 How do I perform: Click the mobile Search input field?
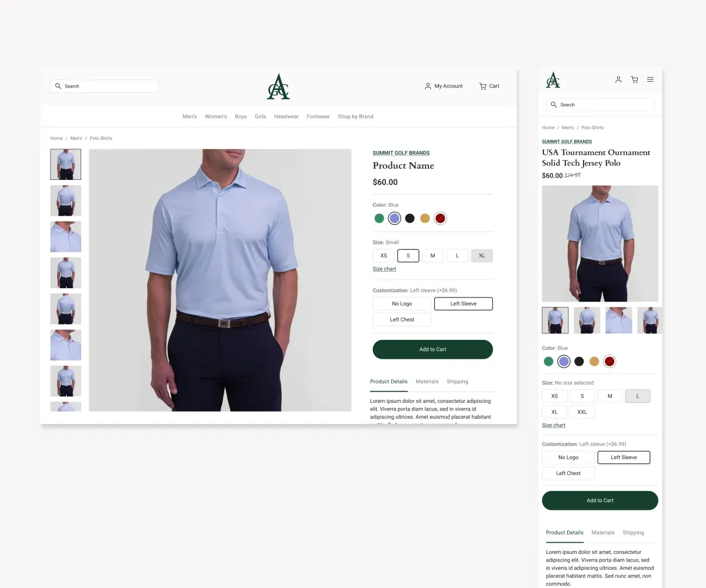[600, 105]
